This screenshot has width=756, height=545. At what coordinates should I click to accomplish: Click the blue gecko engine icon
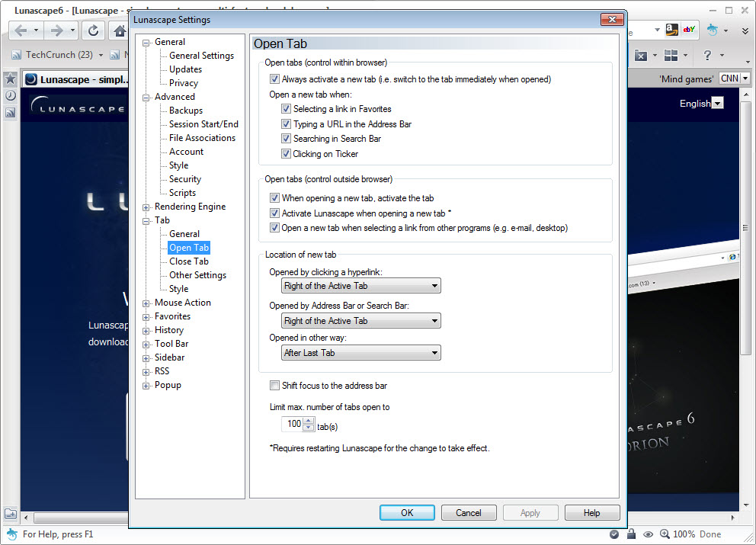point(712,30)
